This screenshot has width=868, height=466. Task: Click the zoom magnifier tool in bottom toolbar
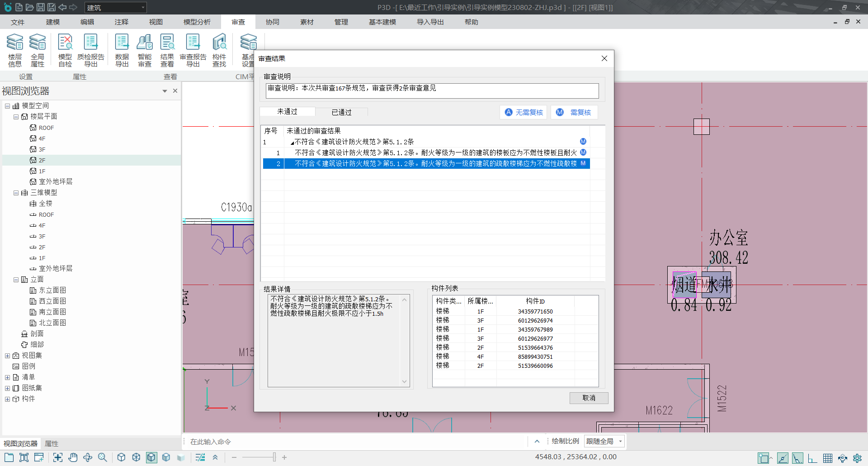pyautogui.click(x=103, y=457)
